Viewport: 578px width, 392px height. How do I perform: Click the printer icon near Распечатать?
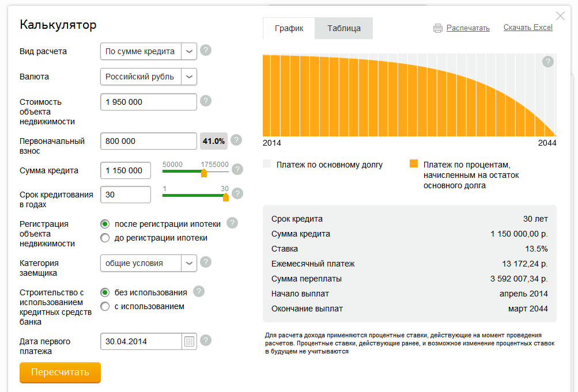click(x=438, y=28)
